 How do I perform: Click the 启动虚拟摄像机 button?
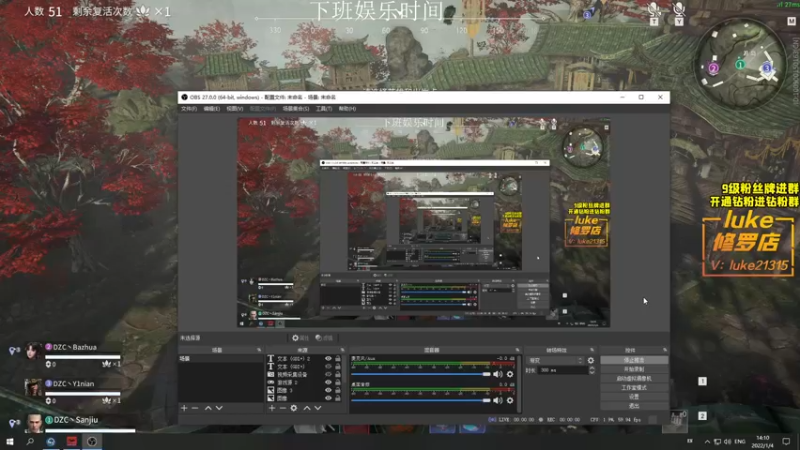click(x=634, y=379)
